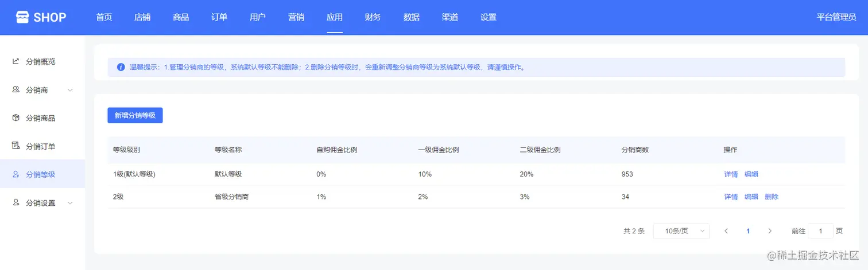The height and width of the screenshot is (270, 868).
Task: Click the 前往 page number input field
Action: coord(820,231)
